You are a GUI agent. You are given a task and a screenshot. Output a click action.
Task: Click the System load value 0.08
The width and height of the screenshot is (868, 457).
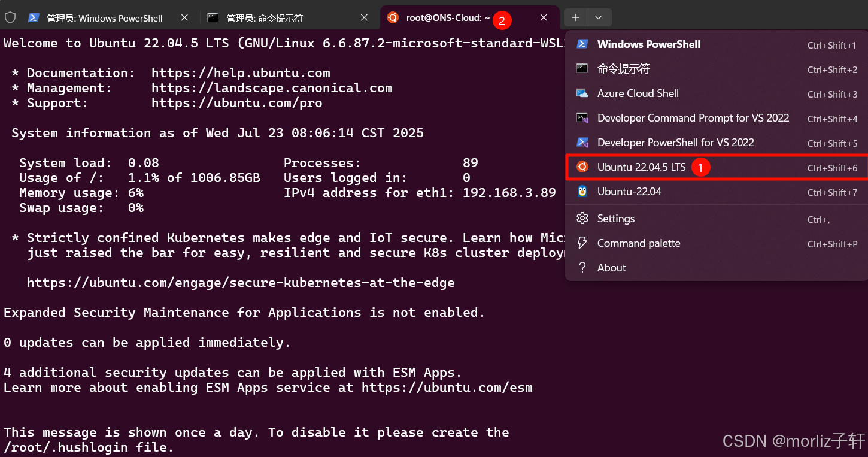(x=144, y=163)
